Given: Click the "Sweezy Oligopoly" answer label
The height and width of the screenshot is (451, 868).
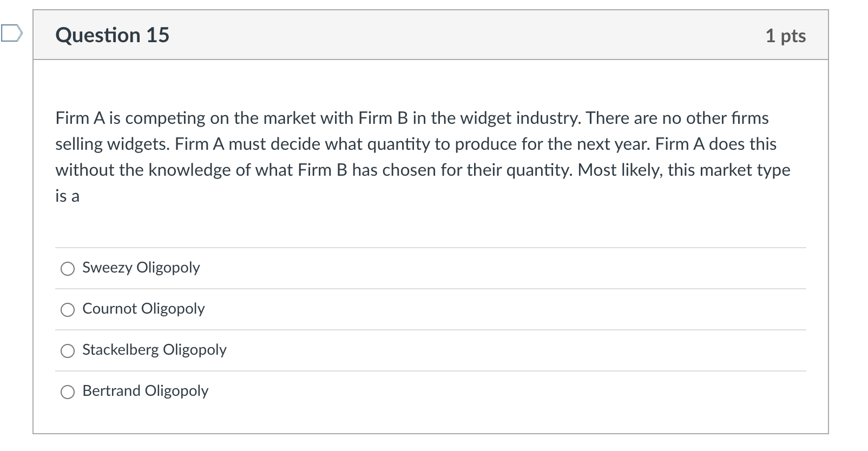Looking at the screenshot, I should (141, 268).
